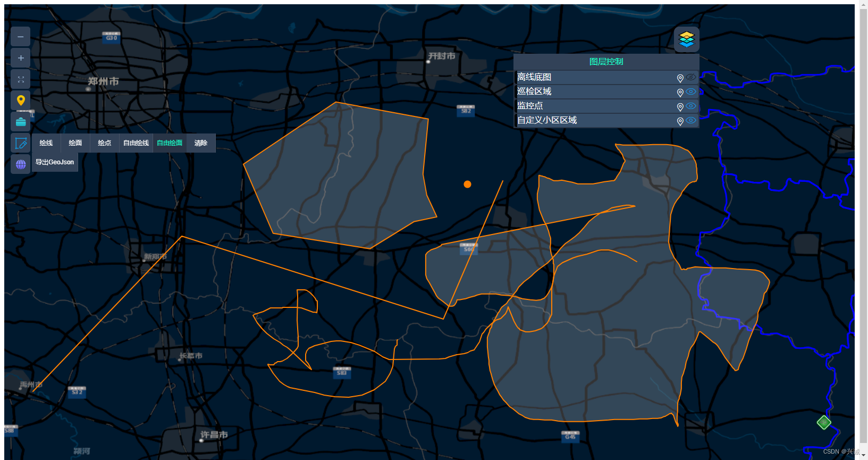Open the teal briefcase toolbox icon

20,122
